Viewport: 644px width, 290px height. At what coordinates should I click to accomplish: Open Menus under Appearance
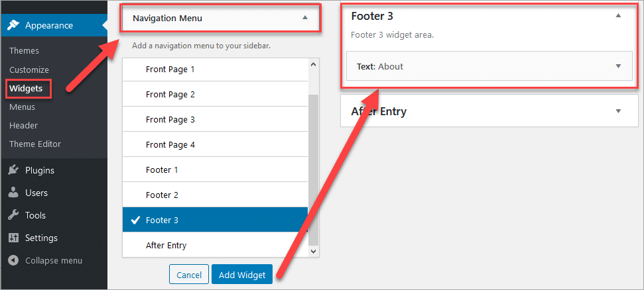tap(22, 107)
